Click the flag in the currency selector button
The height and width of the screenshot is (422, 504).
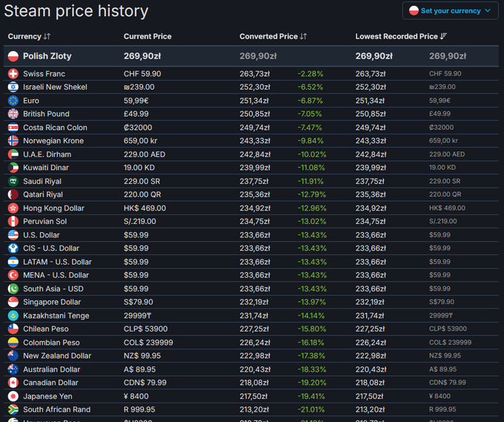click(414, 10)
